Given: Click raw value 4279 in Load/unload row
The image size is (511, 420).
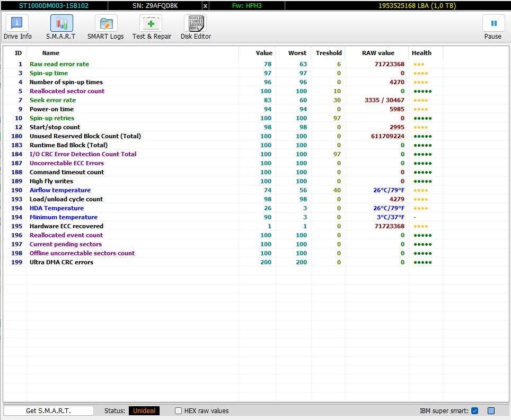Looking at the screenshot, I should pyautogui.click(x=397, y=199).
